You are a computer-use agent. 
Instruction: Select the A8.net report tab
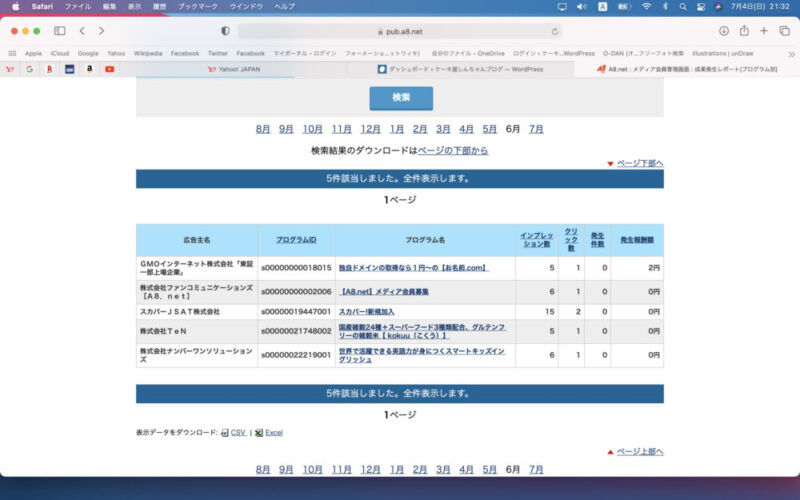(687, 69)
